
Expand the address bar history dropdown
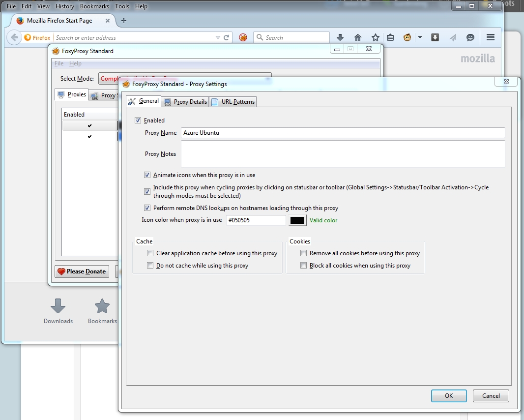(218, 37)
